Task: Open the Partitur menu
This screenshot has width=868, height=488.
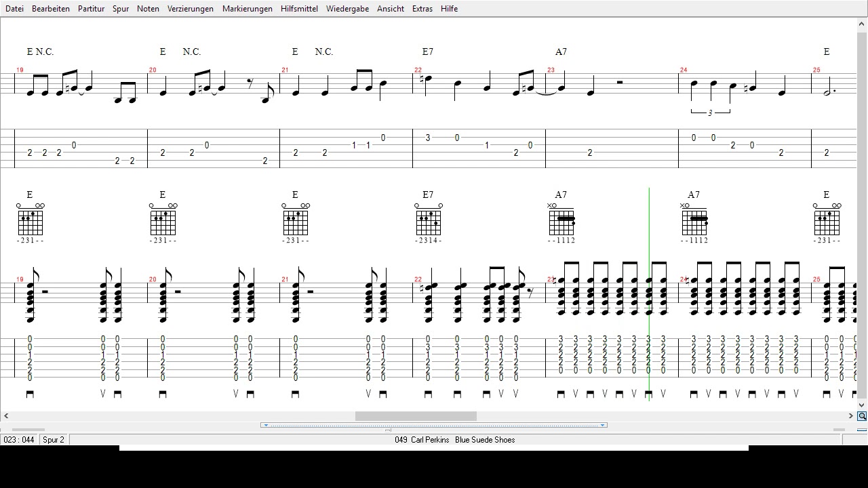Action: [x=91, y=9]
